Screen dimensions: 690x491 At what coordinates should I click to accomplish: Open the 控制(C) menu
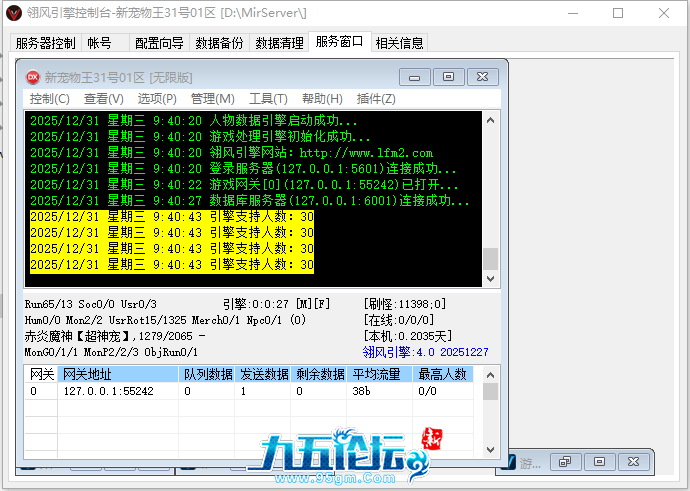click(49, 99)
